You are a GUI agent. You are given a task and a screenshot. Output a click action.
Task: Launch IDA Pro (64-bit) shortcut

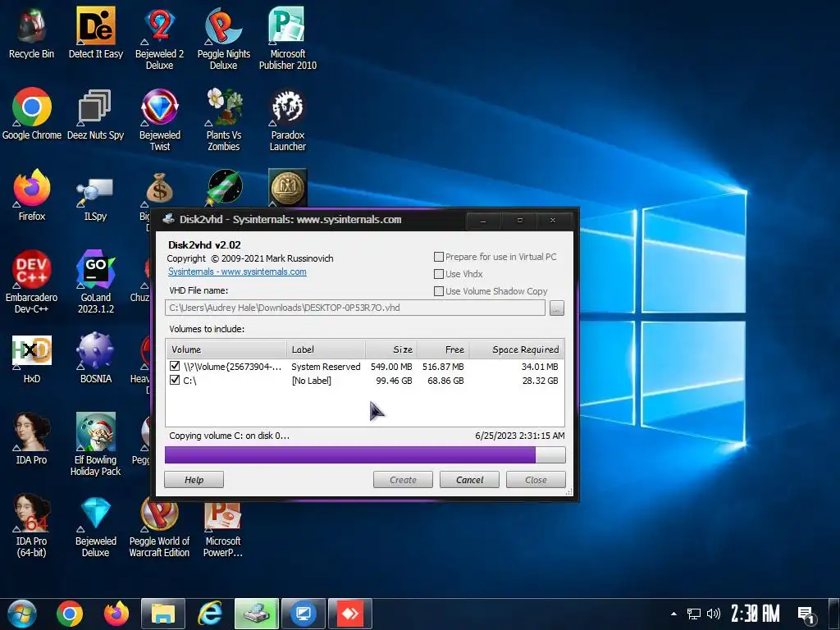tap(32, 526)
